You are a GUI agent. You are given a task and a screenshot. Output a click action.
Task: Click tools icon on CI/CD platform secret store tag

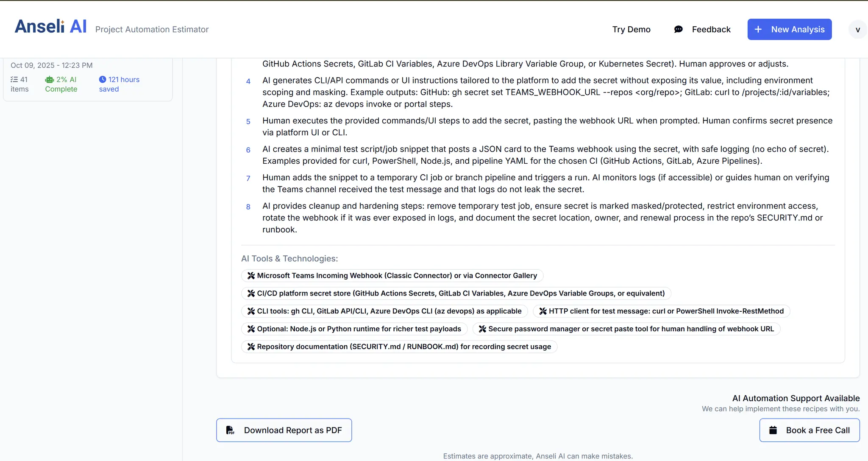[x=251, y=293]
